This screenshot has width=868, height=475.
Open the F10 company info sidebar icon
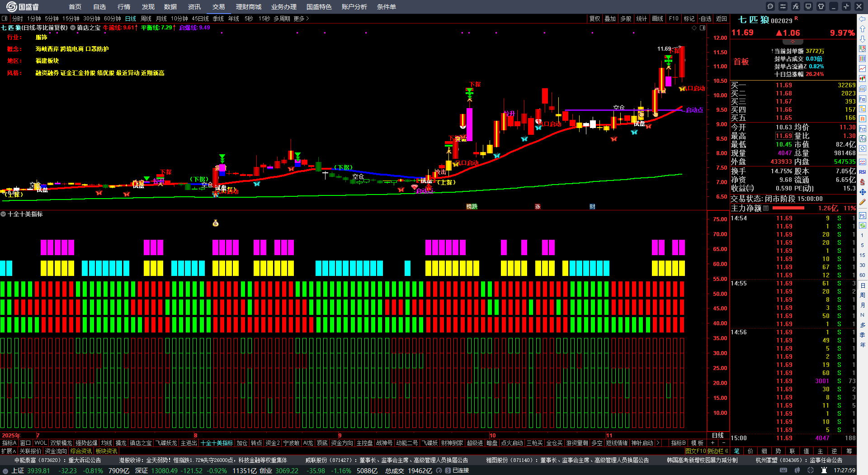pos(863,99)
